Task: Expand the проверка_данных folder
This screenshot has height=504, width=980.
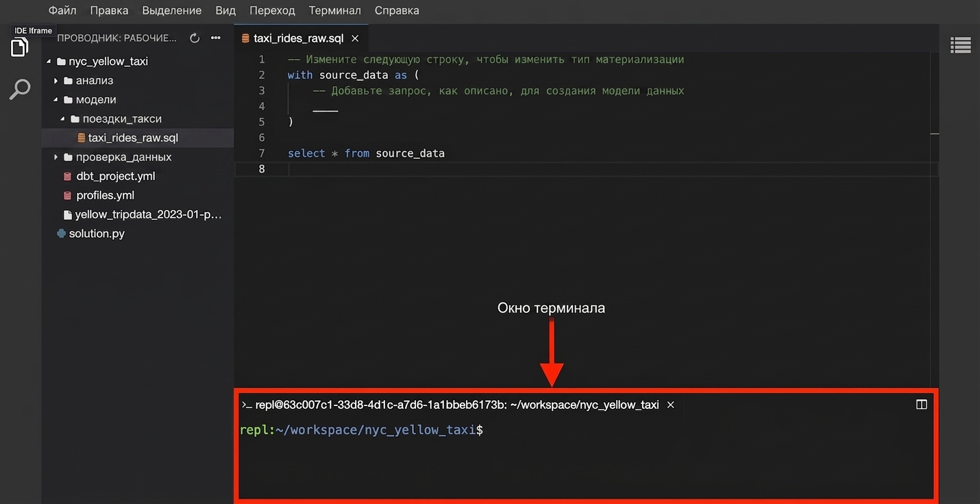Action: pos(56,157)
